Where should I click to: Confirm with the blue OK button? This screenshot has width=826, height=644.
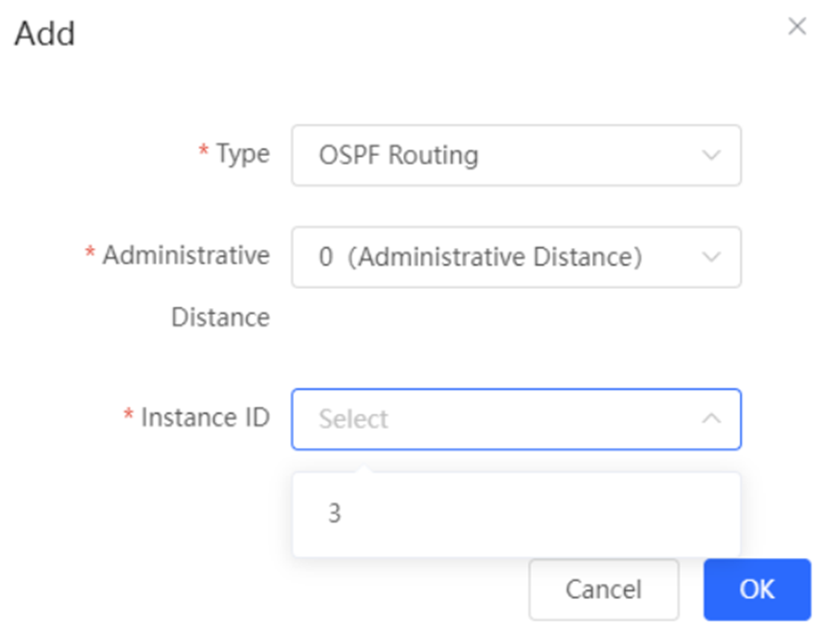[757, 589]
